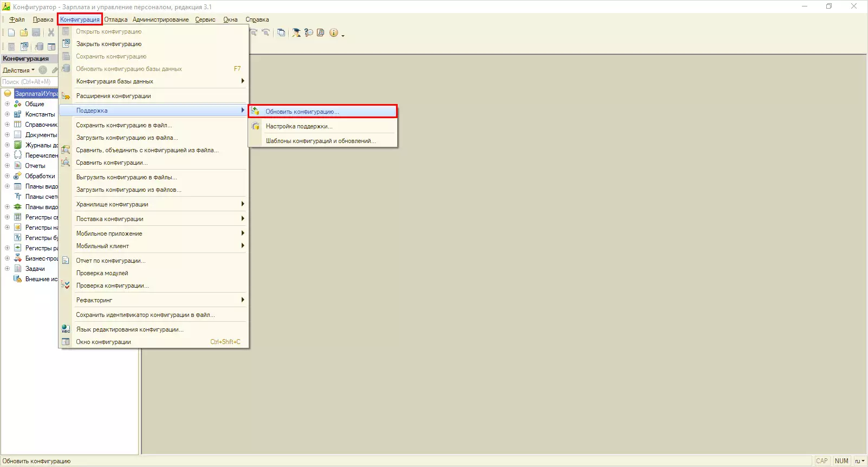Image resolution: width=868 pixels, height=467 pixels.
Task: Open the Правка menu
Action: [x=43, y=20]
